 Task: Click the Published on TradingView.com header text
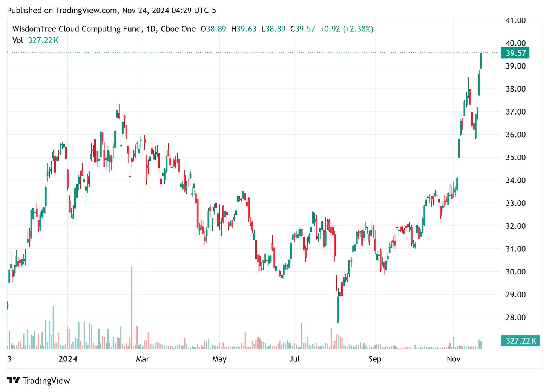[x=112, y=11]
